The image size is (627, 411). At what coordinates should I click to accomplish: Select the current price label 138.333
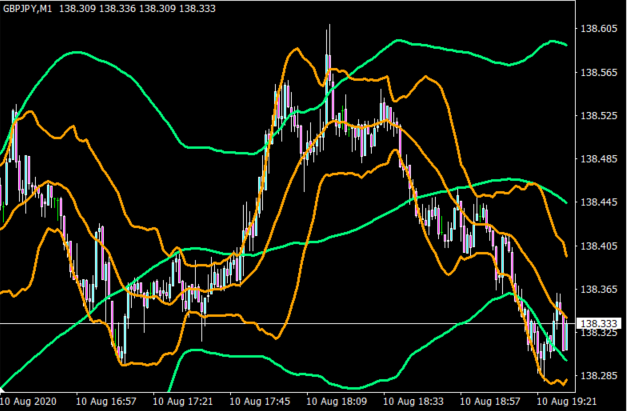coord(599,323)
